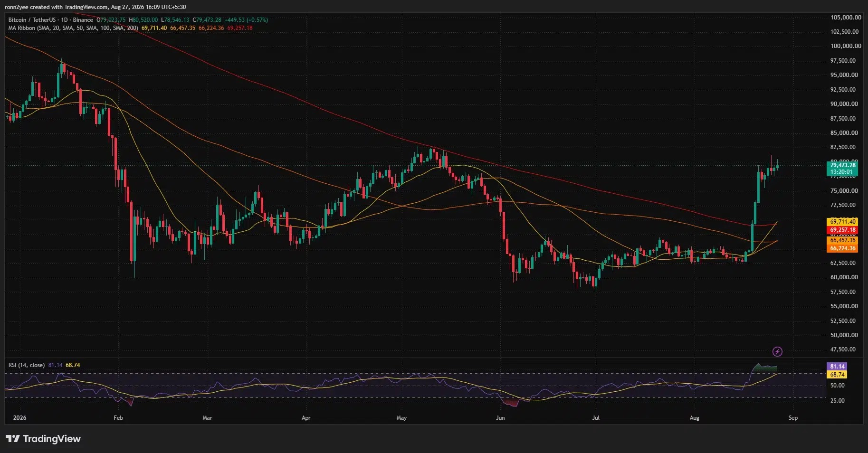Click the "Bitcoin / TetherUS · 1D · Binance" legend title

(x=51, y=20)
